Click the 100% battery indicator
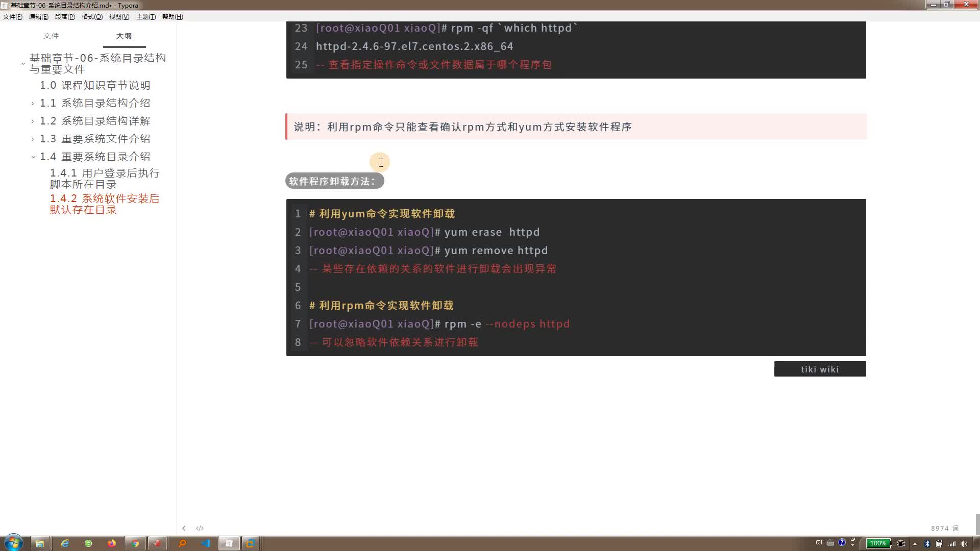980x551 pixels. (879, 543)
